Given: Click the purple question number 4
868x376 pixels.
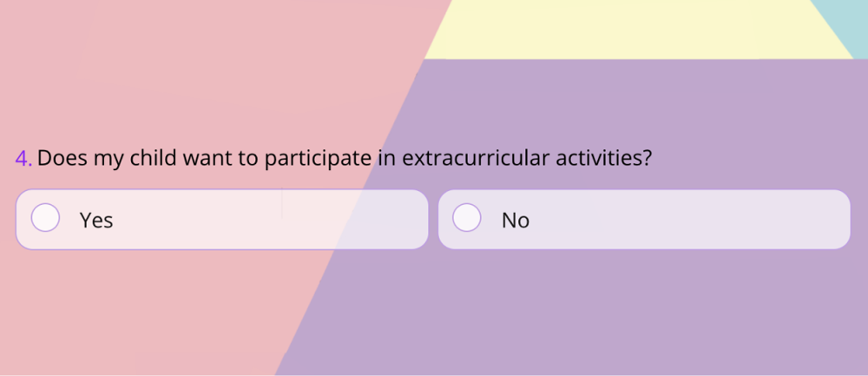Looking at the screenshot, I should [x=23, y=158].
